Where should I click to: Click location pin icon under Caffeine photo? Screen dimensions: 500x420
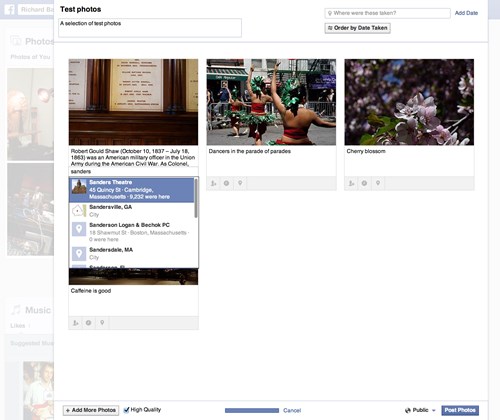[x=102, y=322]
